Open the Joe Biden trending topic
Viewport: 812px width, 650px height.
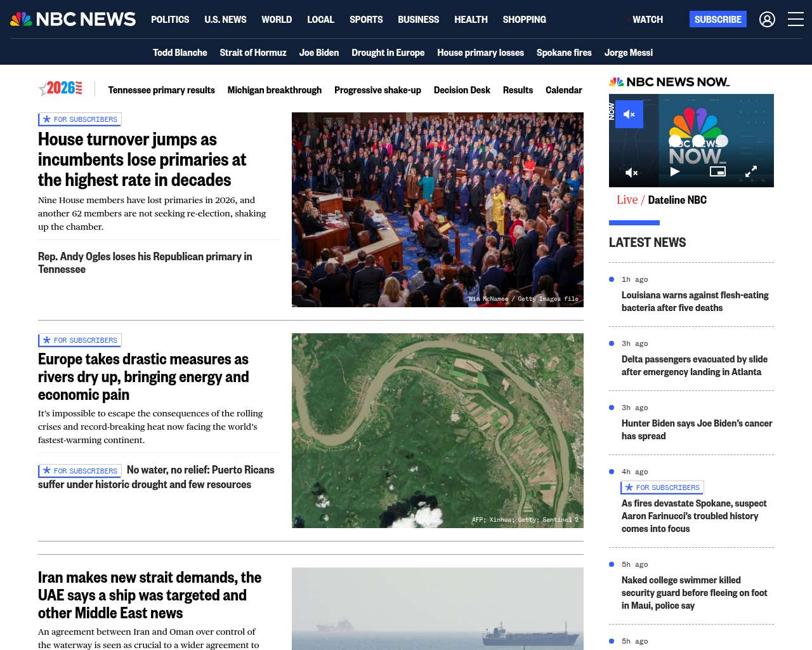(319, 53)
